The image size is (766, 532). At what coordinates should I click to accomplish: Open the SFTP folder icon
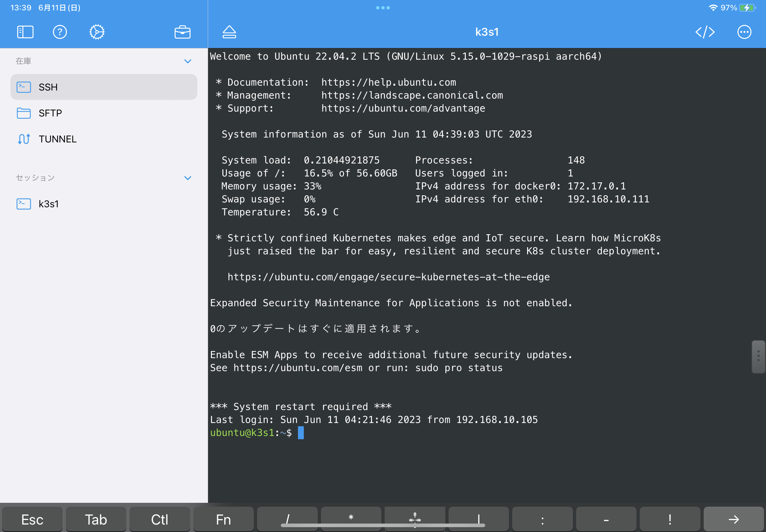click(24, 113)
